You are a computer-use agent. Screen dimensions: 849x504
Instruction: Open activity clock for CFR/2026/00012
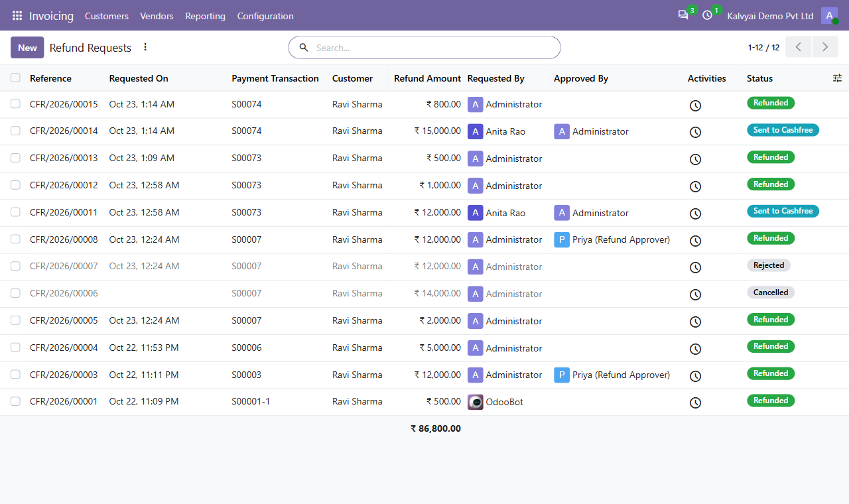click(695, 186)
